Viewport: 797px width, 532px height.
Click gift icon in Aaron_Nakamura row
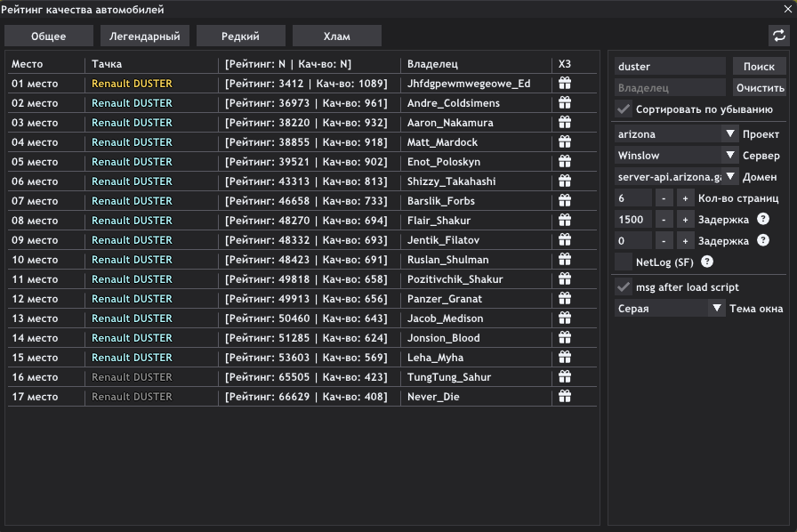pyautogui.click(x=565, y=122)
